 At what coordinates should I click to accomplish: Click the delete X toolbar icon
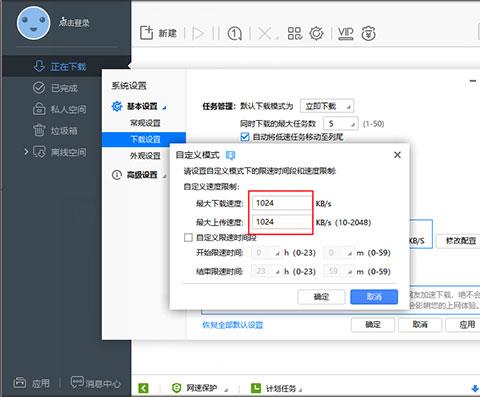click(x=265, y=33)
